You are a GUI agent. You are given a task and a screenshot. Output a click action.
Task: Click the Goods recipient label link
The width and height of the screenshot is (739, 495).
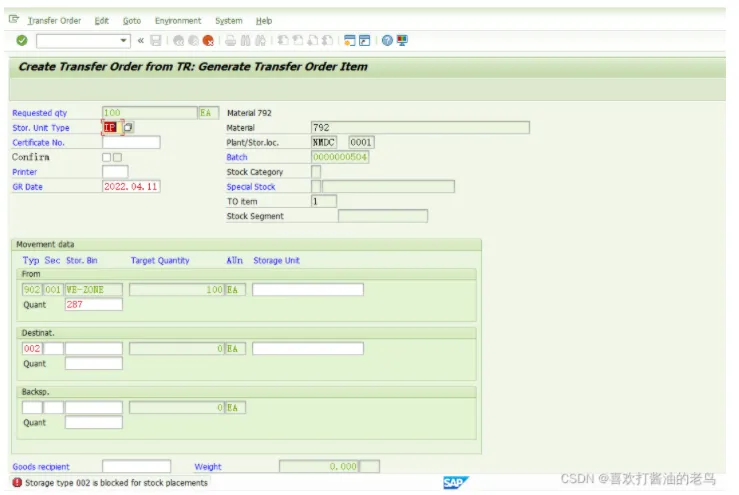click(41, 467)
